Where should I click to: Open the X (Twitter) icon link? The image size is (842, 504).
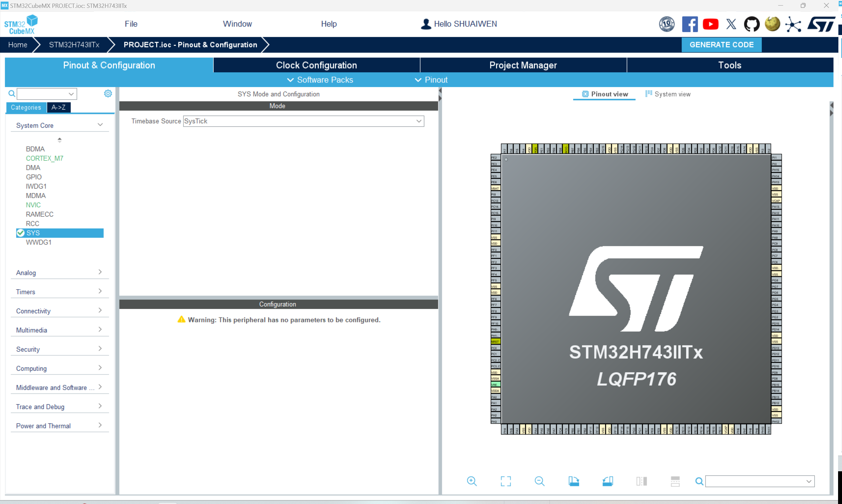731,24
